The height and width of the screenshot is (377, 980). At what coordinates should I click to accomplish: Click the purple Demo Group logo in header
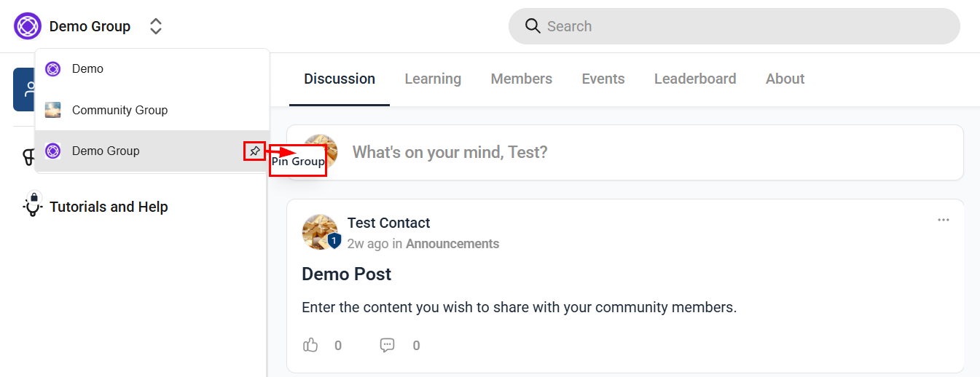28,26
